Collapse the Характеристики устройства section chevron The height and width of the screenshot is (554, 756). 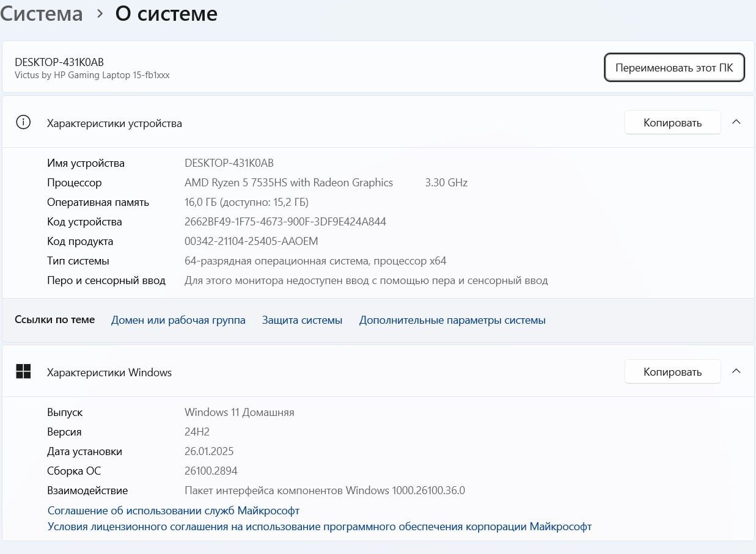point(736,122)
